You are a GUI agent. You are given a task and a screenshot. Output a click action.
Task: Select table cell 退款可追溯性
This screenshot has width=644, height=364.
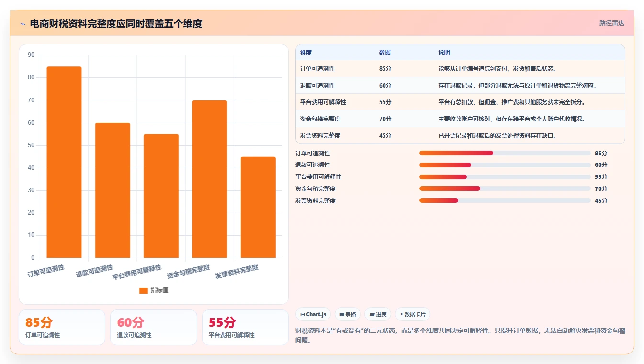point(317,86)
